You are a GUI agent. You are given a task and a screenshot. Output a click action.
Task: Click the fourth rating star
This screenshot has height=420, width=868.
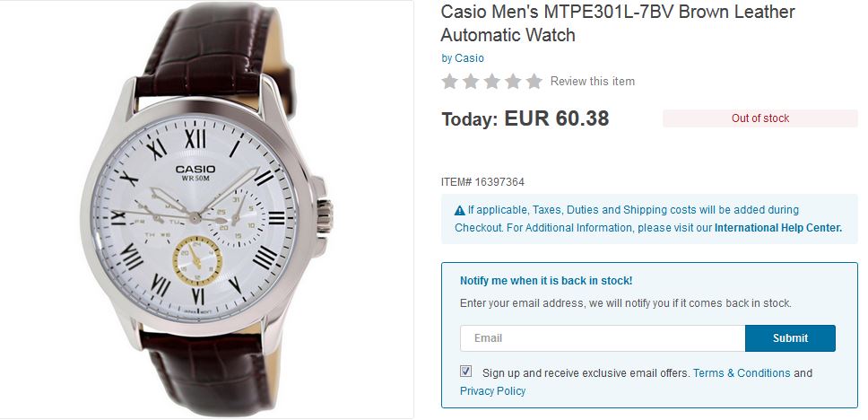[513, 82]
